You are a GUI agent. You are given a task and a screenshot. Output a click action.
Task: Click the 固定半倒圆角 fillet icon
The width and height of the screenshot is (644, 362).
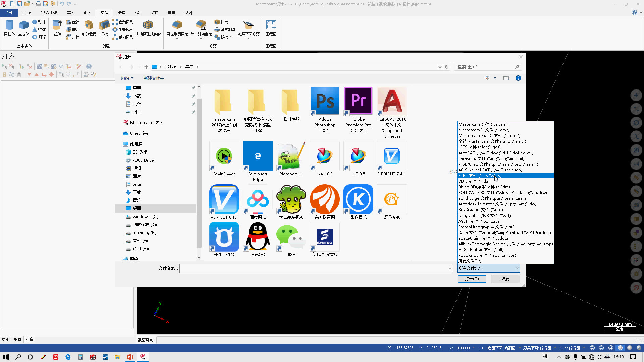(x=177, y=25)
